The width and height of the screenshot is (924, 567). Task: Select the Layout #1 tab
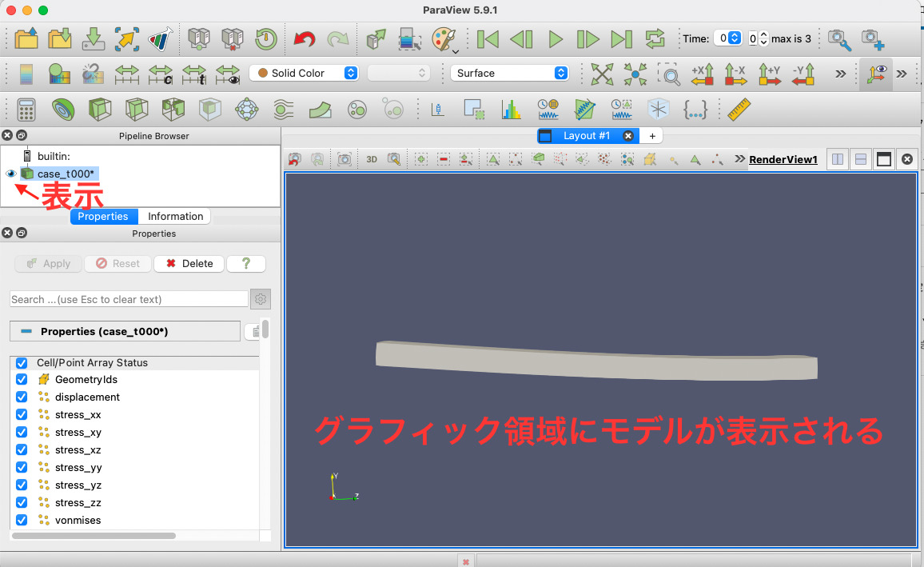(x=587, y=135)
